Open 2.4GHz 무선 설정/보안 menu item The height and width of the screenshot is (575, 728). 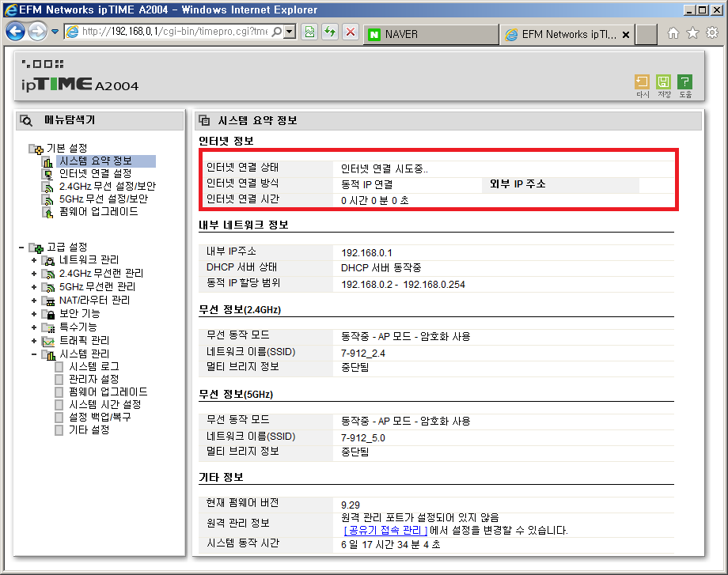coord(108,187)
